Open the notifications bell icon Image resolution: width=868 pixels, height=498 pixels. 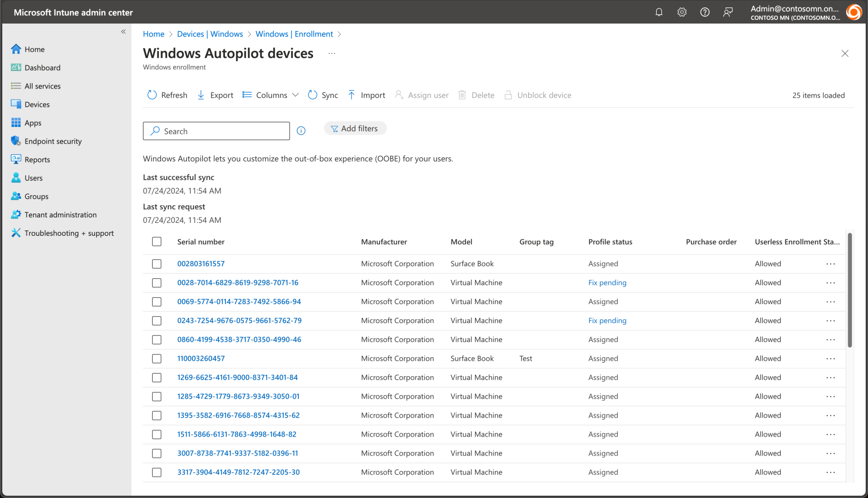coord(659,12)
